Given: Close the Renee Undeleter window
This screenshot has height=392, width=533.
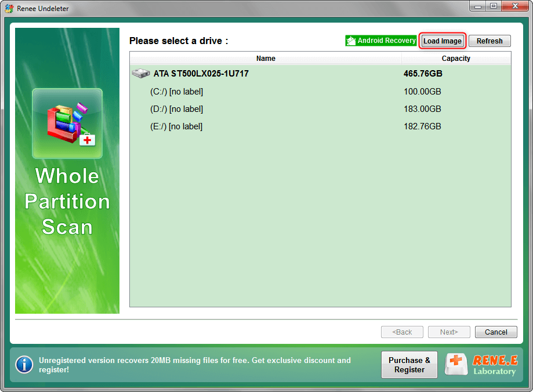Looking at the screenshot, I should (x=513, y=6).
